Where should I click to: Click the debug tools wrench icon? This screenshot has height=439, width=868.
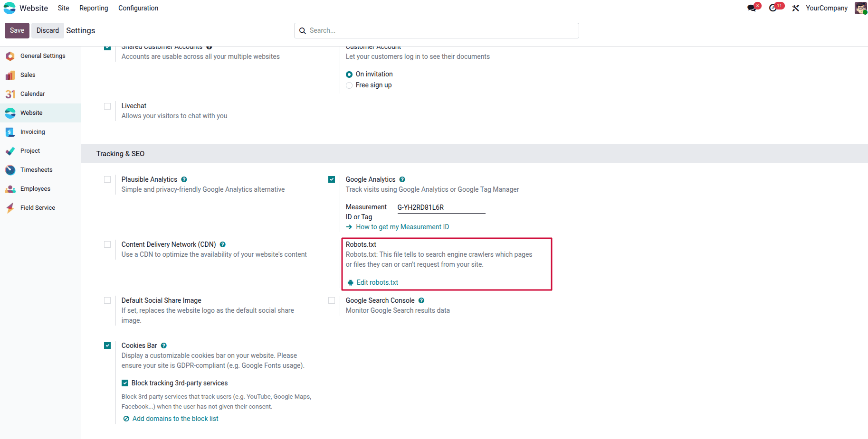[796, 8]
